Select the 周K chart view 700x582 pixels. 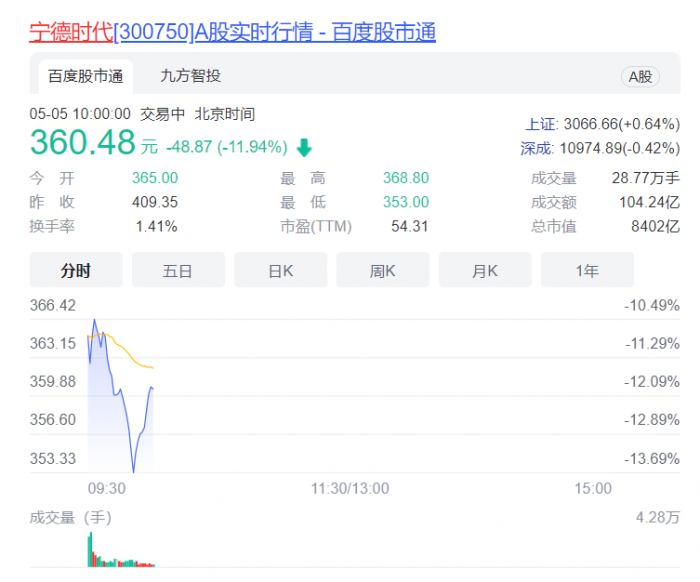pos(383,270)
